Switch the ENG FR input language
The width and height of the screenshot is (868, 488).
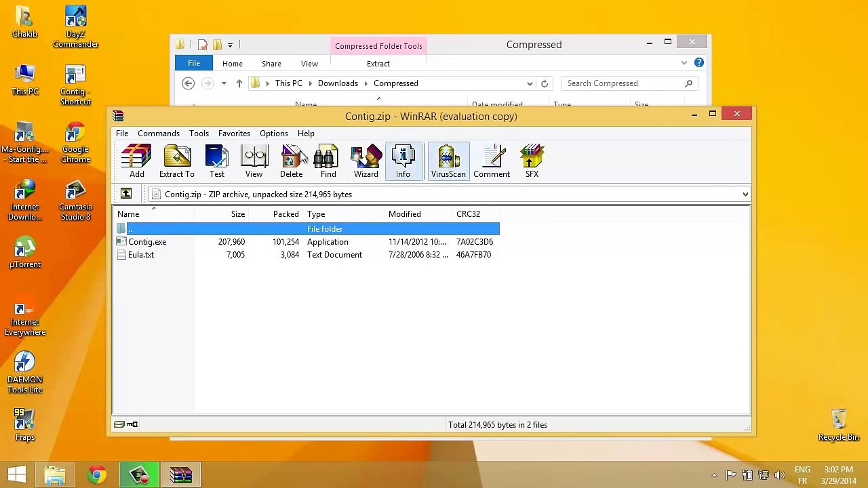[x=802, y=475]
